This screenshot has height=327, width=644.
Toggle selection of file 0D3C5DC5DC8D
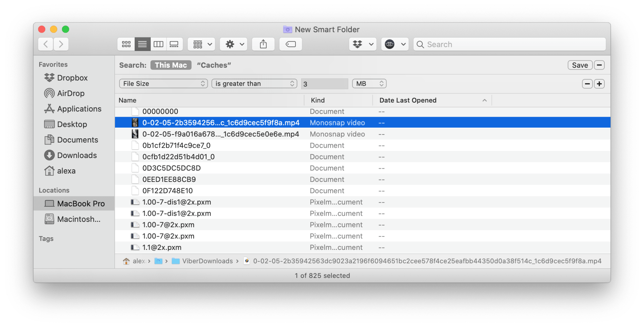(172, 168)
